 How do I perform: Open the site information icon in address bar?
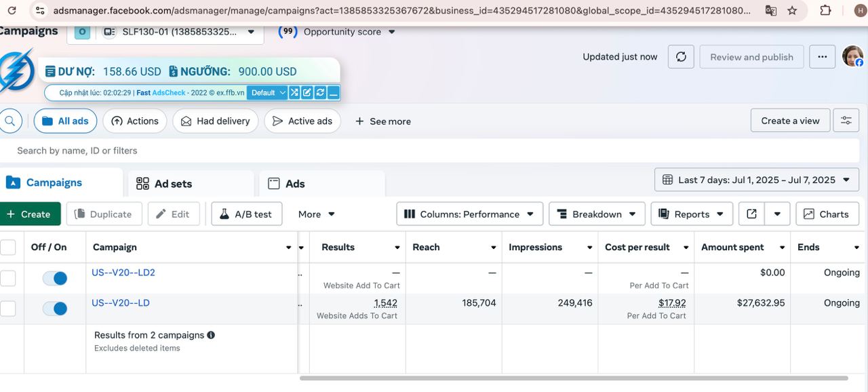click(40, 11)
